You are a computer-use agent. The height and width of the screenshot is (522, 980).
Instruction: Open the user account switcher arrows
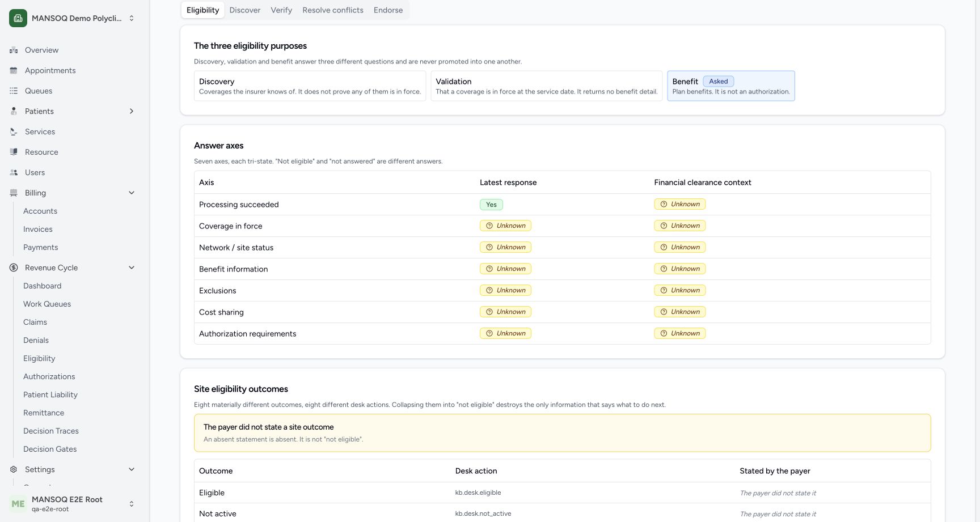tap(132, 503)
